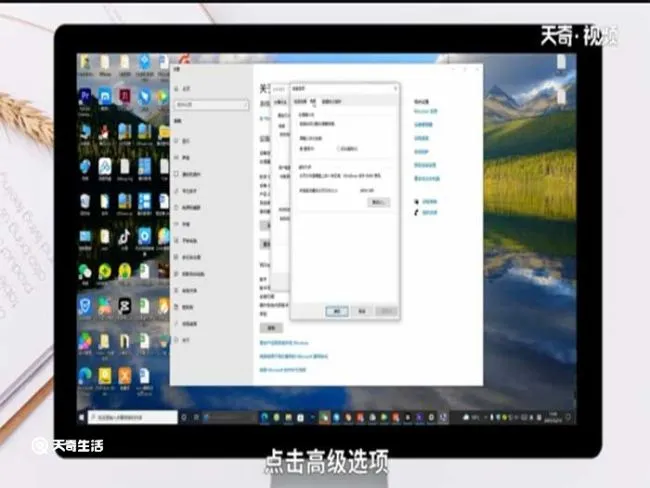Open Task View on the taskbar
This screenshot has height=488, width=650.
pos(196,418)
